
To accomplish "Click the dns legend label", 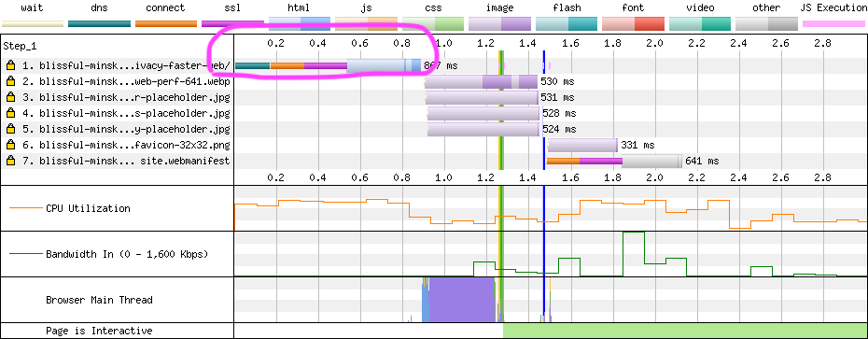I will [99, 7].
